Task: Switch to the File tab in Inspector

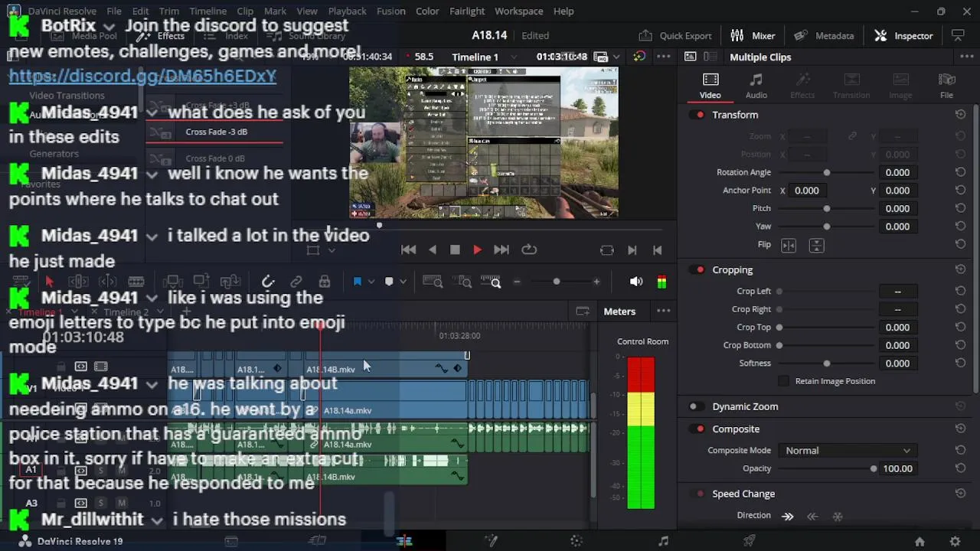Action: pos(946,86)
